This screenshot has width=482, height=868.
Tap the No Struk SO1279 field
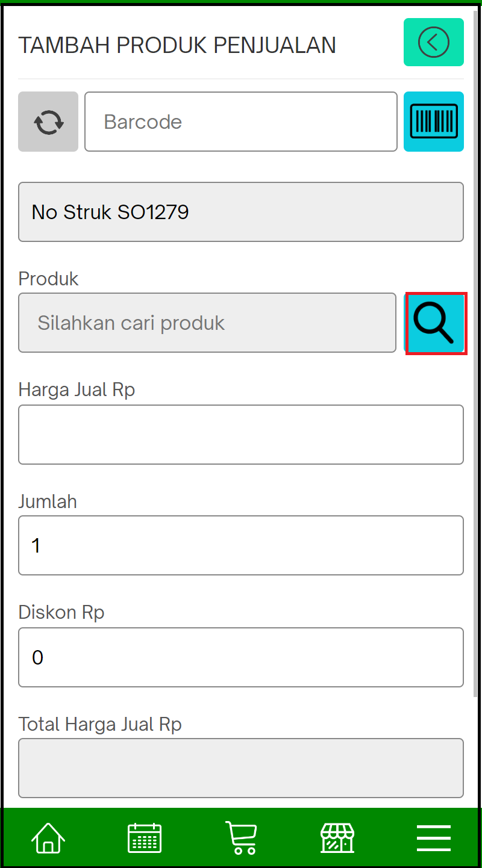(x=241, y=212)
